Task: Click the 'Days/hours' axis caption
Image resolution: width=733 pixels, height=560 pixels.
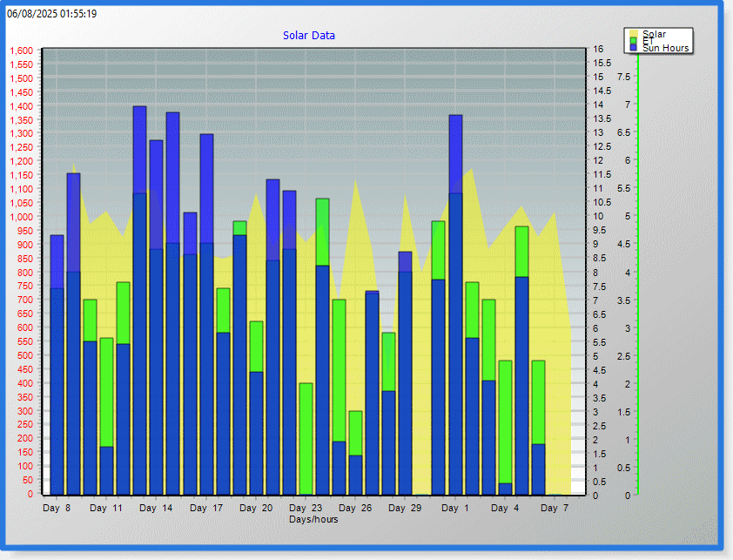Action: coord(313,519)
